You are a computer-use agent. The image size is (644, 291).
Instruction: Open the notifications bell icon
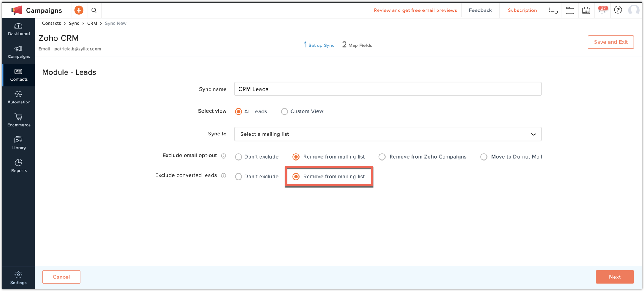(x=602, y=11)
